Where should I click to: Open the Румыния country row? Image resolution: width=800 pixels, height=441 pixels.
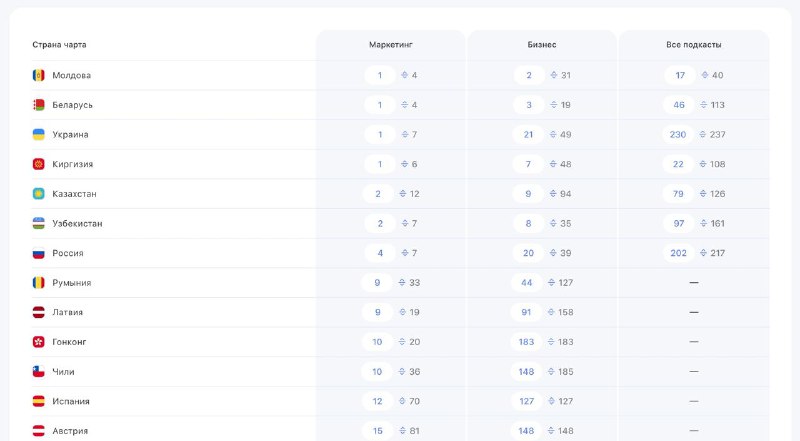pyautogui.click(x=401, y=282)
